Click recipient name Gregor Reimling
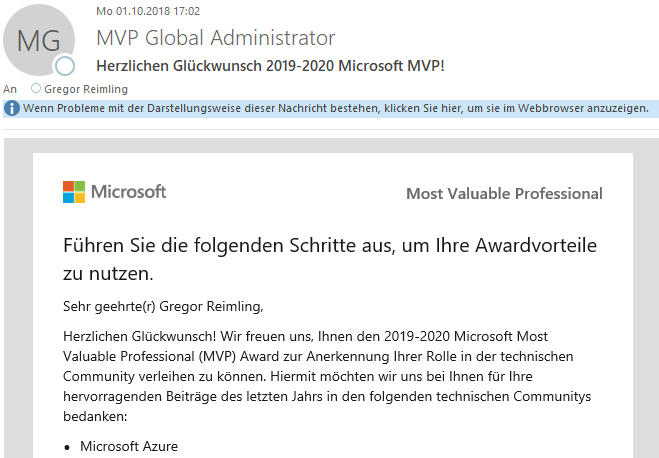This screenshot has width=659, height=458. [x=86, y=89]
